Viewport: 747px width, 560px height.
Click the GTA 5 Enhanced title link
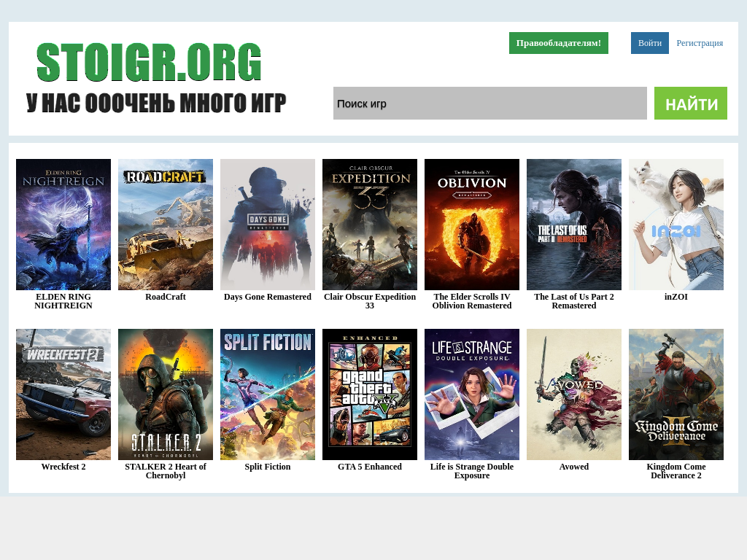[370, 467]
